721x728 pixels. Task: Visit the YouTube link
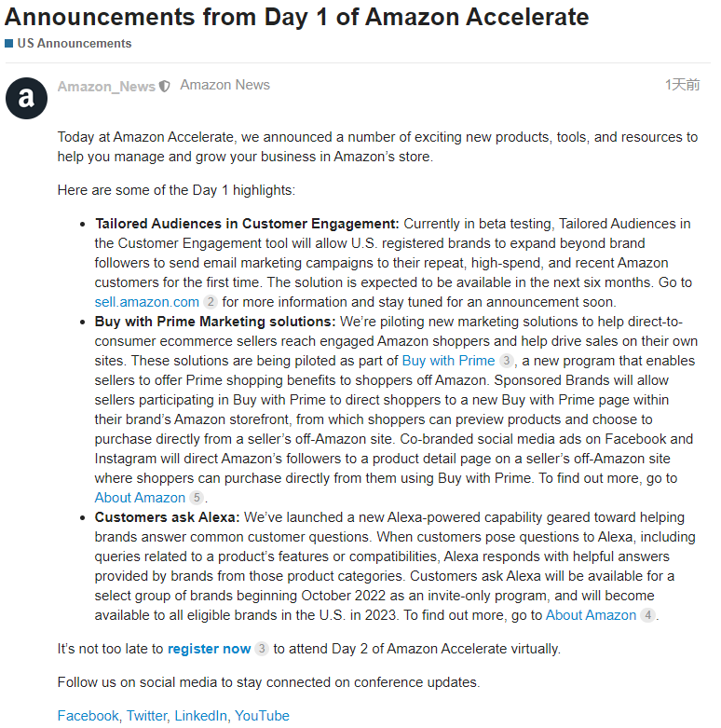pyautogui.click(x=262, y=716)
